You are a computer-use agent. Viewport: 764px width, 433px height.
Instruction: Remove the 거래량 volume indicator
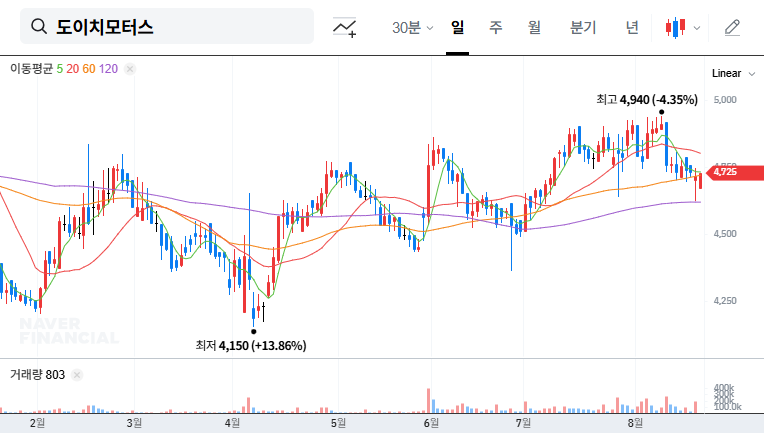pyautogui.click(x=77, y=375)
